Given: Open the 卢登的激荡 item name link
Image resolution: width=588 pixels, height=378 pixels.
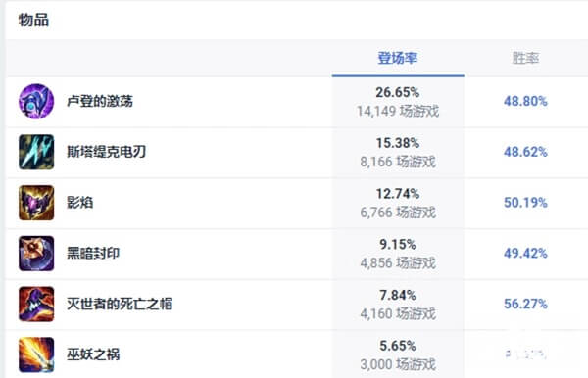Looking at the screenshot, I should coord(100,101).
